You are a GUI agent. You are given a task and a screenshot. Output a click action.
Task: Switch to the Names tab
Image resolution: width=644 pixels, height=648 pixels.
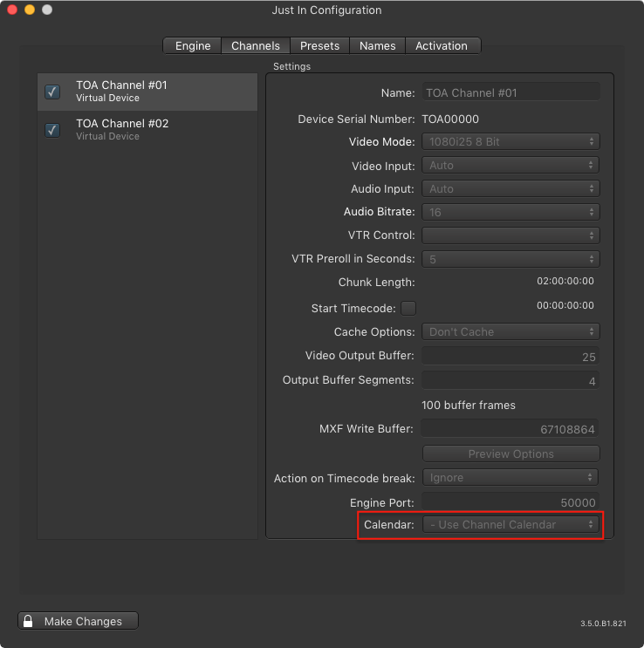pos(377,46)
